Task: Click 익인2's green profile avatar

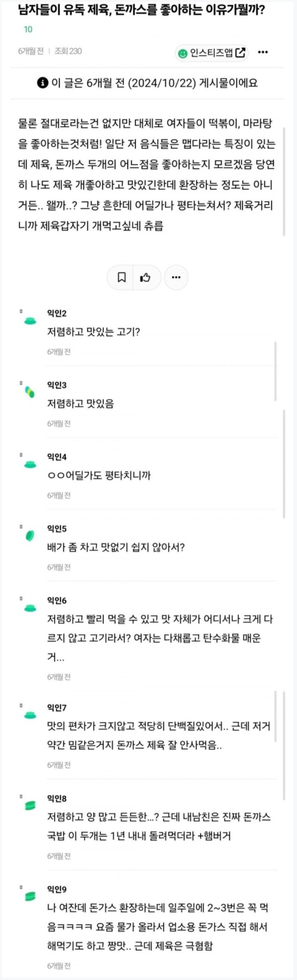Action: (x=30, y=321)
